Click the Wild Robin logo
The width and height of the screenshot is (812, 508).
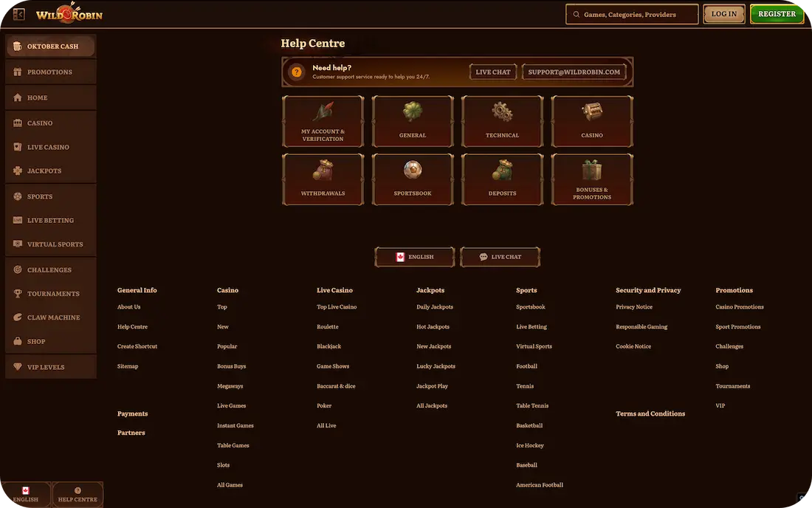coord(69,14)
